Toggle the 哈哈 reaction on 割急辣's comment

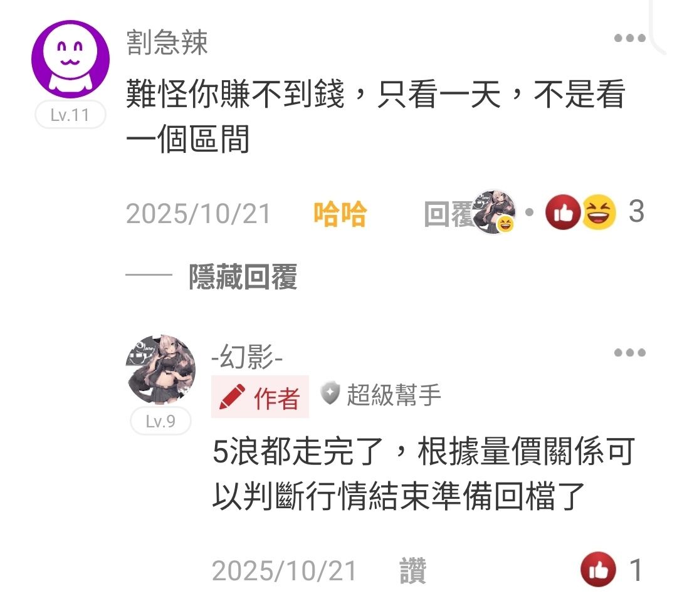pyautogui.click(x=340, y=214)
